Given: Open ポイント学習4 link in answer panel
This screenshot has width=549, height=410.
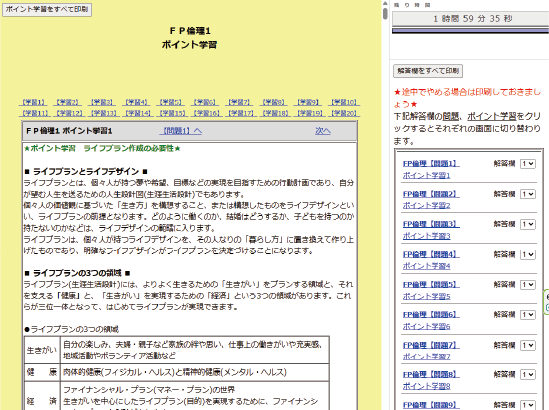Looking at the screenshot, I should pyautogui.click(x=426, y=266).
